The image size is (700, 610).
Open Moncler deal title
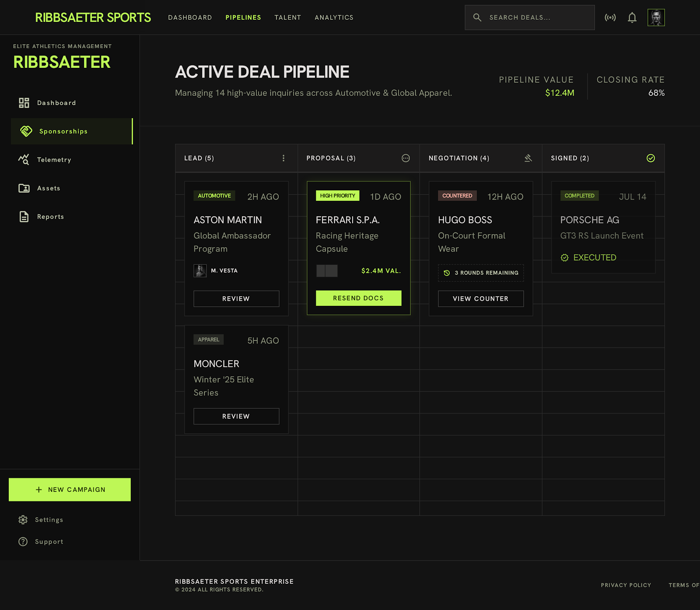pyautogui.click(x=217, y=364)
